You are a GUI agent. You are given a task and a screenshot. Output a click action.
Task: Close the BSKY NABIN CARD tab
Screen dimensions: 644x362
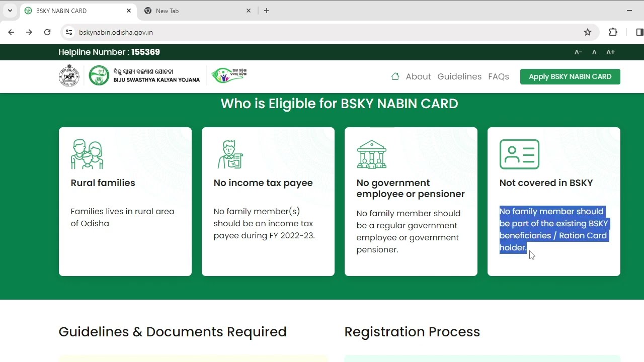coord(129,11)
